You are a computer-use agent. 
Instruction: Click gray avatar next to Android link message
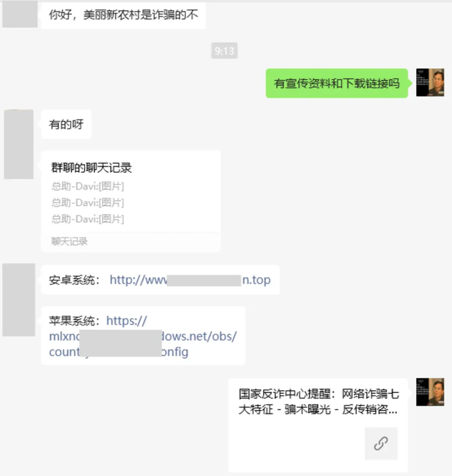pyautogui.click(x=19, y=300)
